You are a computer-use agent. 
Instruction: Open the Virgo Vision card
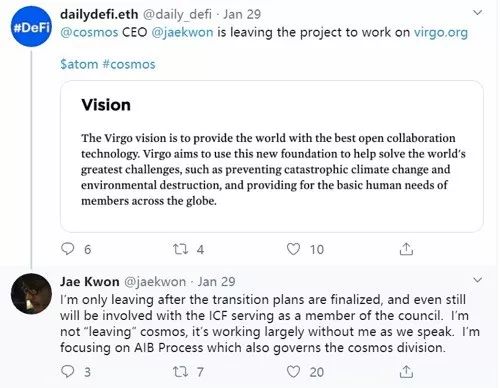click(x=272, y=156)
